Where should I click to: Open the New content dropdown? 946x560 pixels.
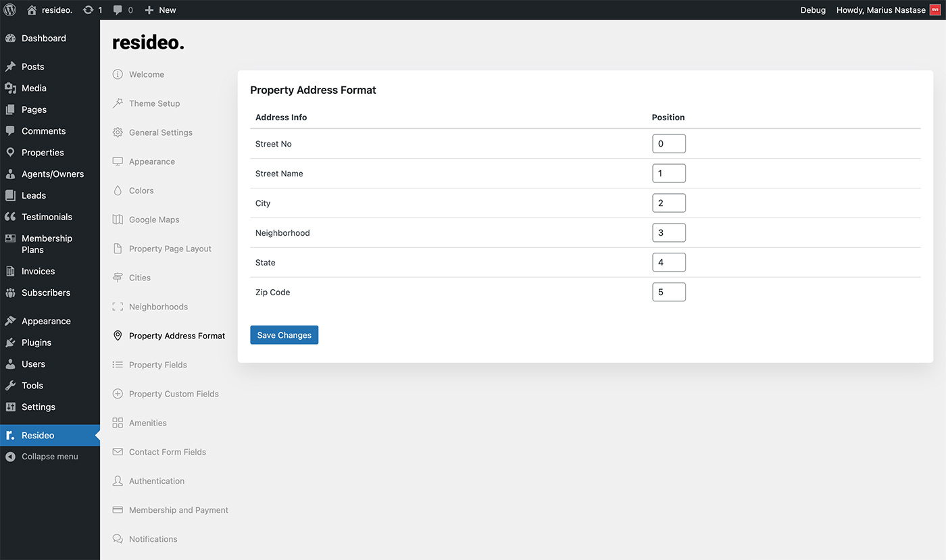pyautogui.click(x=160, y=10)
